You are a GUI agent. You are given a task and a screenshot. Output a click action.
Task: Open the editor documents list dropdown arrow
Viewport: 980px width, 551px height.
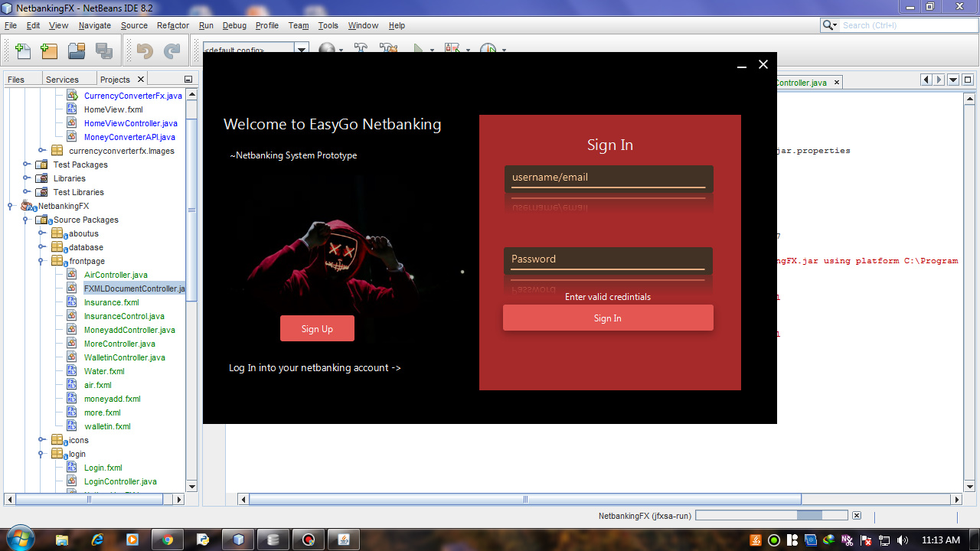click(953, 80)
